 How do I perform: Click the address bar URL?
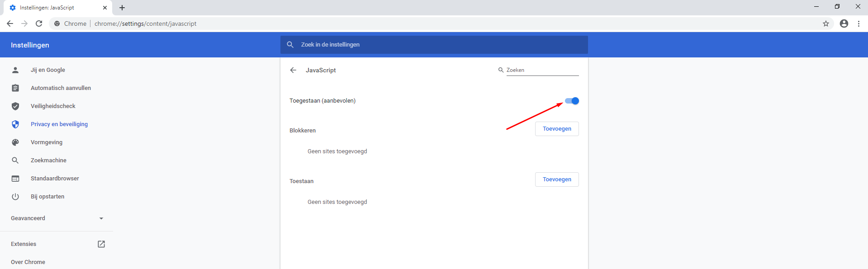click(145, 24)
